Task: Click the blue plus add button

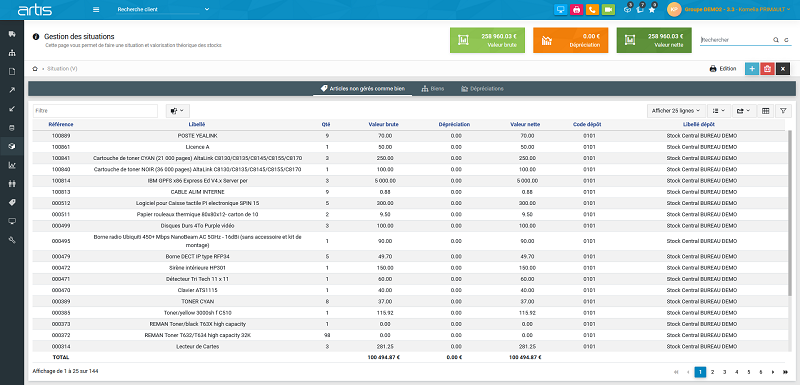Action: pyautogui.click(x=752, y=69)
